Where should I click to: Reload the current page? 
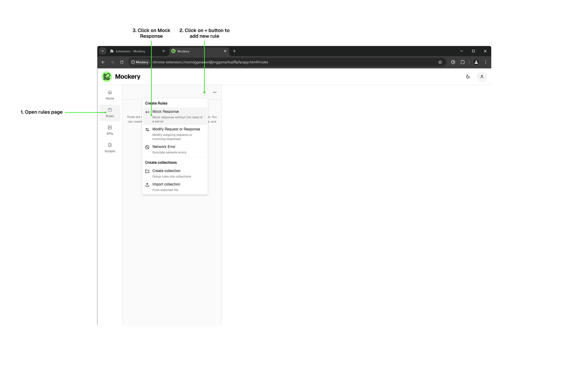[122, 62]
